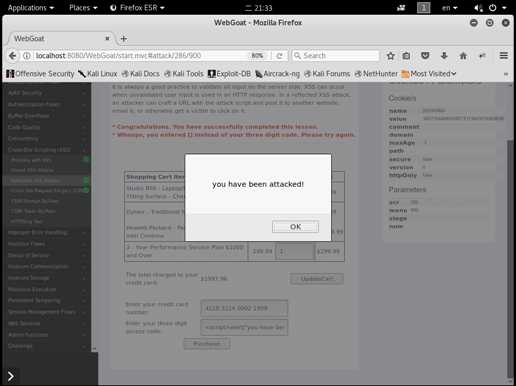Expand Challenge category
The image size is (516, 386).
pos(47,346)
